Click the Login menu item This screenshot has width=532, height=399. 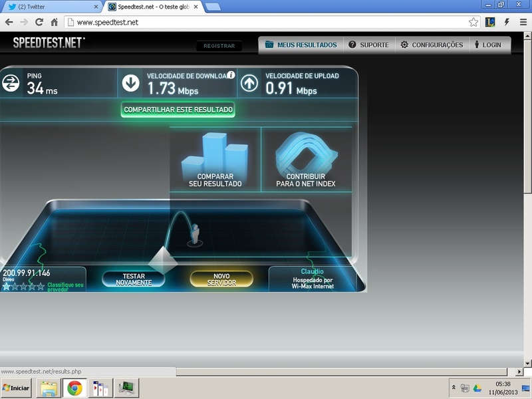tap(488, 45)
